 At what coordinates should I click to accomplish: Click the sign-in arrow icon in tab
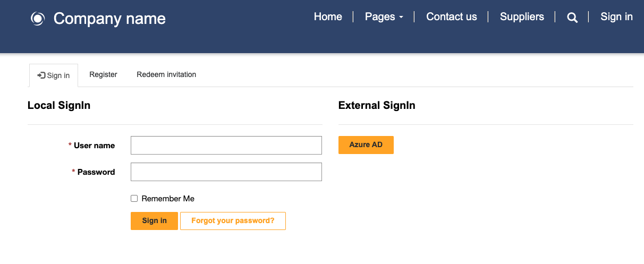click(x=41, y=75)
